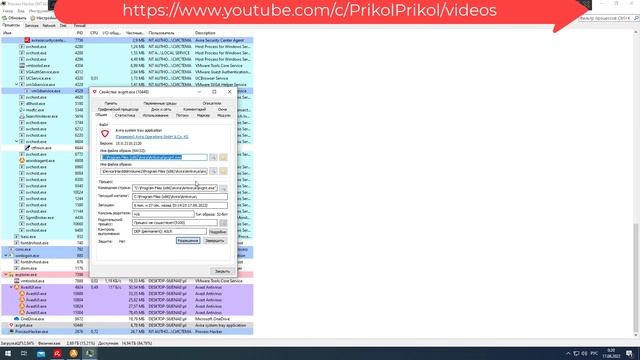Click the Закрыть button in the properties dialog
Viewport: 640px width, 360px height.
(222, 271)
